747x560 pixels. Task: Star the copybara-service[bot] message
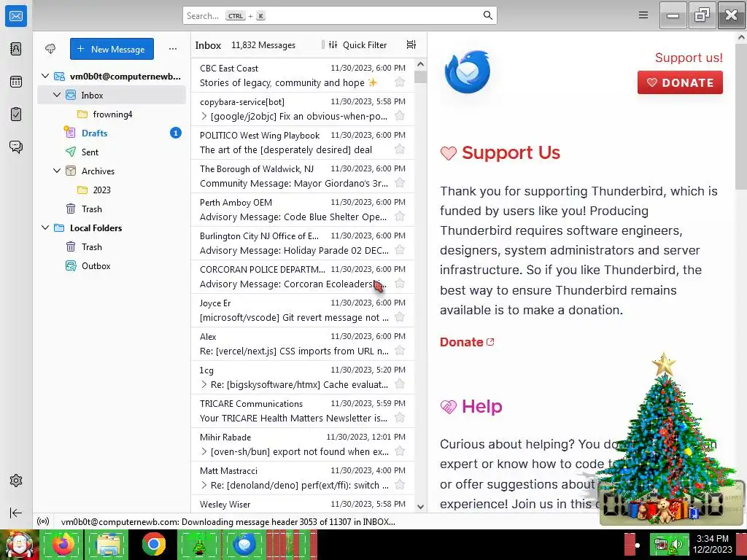pos(400,116)
